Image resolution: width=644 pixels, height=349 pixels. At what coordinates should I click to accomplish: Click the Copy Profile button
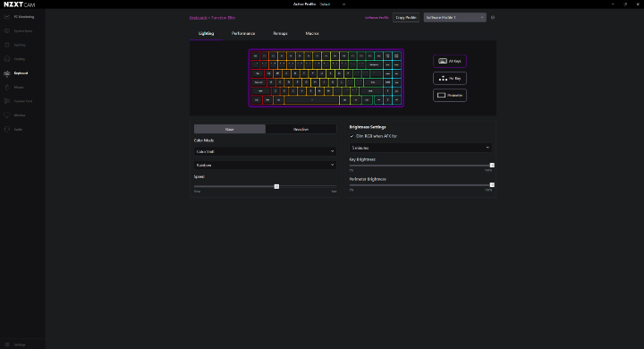406,17
